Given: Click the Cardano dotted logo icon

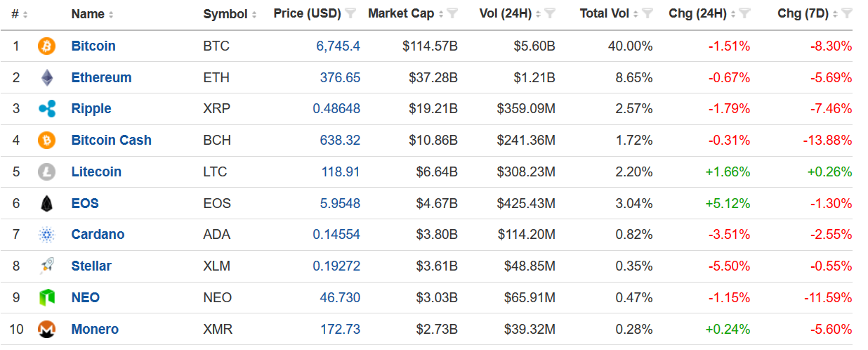Looking at the screenshot, I should click(46, 235).
